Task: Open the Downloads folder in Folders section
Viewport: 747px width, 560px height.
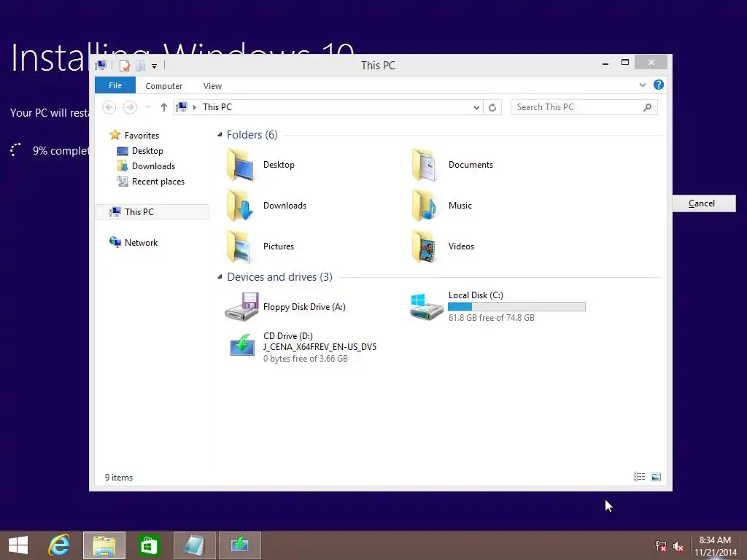Action: pyautogui.click(x=241, y=206)
